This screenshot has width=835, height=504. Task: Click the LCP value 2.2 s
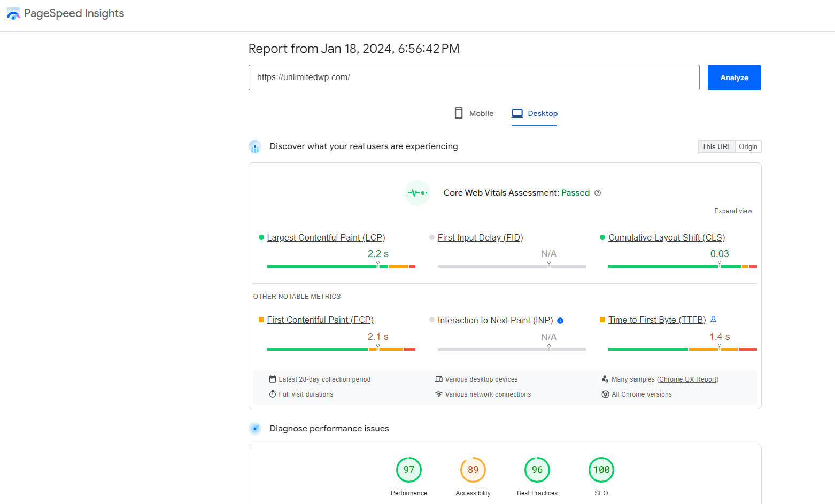coord(378,254)
